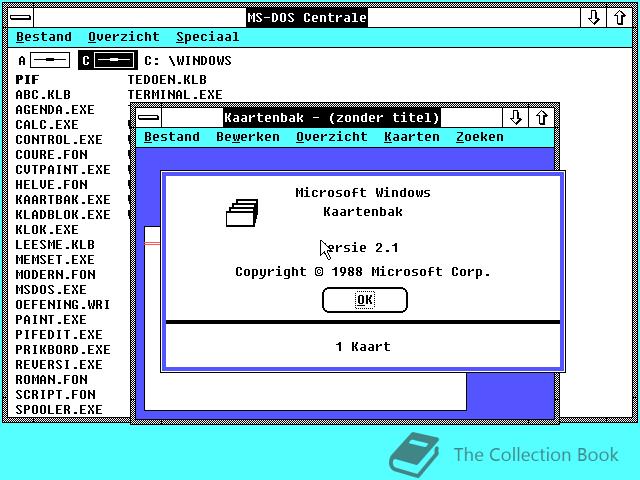Screen dimensions: 640x480
Task: Click OK in the Kaartenbak about dialog
Action: 364,300
